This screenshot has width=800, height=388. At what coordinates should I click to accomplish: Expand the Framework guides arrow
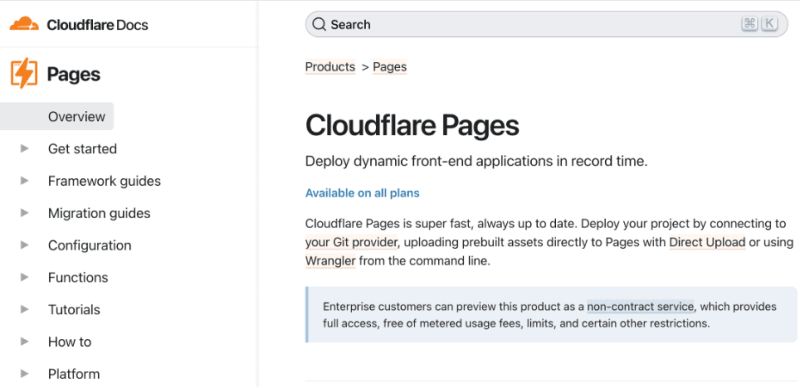[24, 181]
